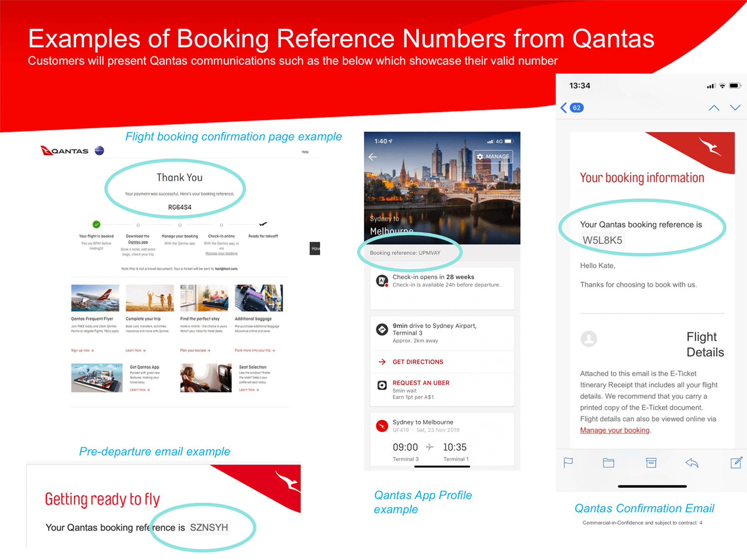Tap REQUEST AN UBER

(421, 383)
